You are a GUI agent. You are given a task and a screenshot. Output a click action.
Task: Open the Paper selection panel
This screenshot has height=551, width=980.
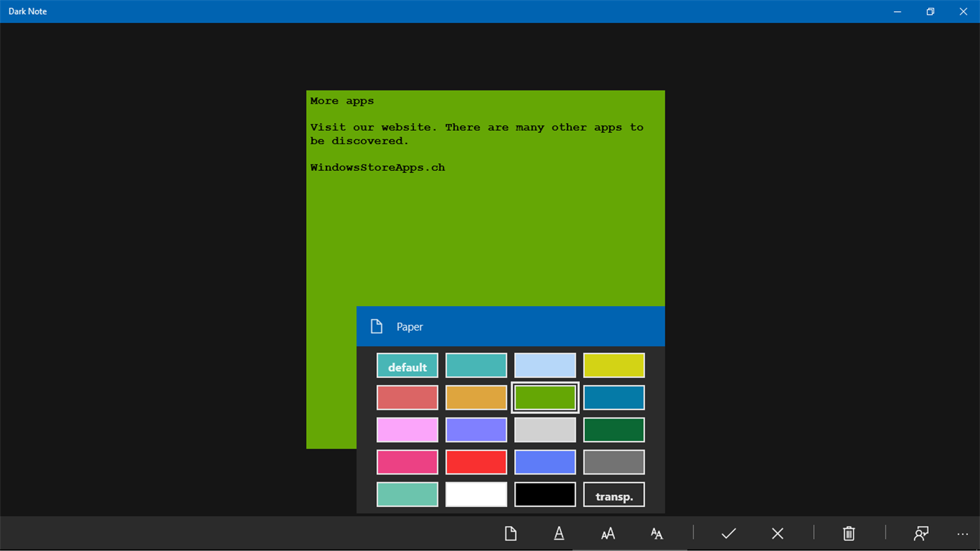[x=510, y=533]
